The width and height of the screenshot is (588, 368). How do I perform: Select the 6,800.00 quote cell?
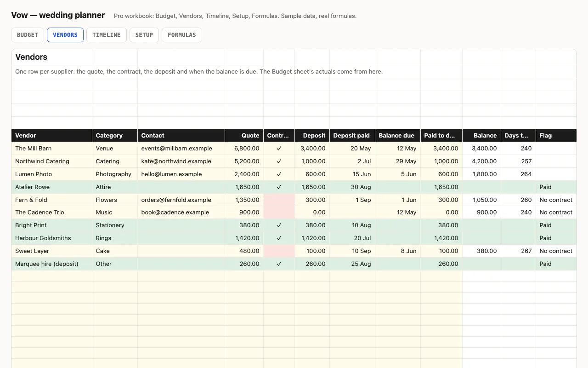pyautogui.click(x=244, y=149)
